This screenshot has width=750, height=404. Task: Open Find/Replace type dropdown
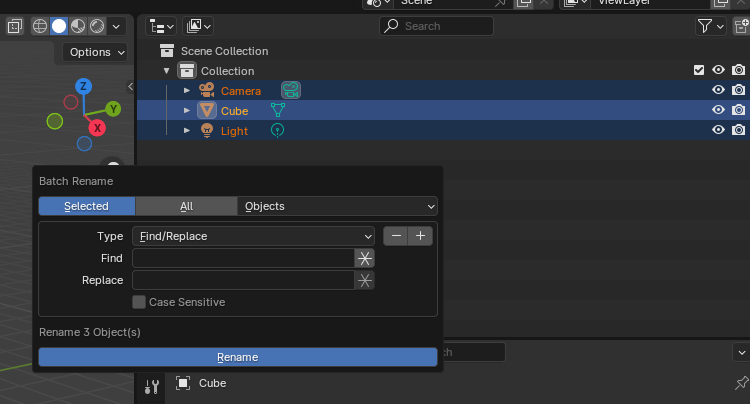253,236
